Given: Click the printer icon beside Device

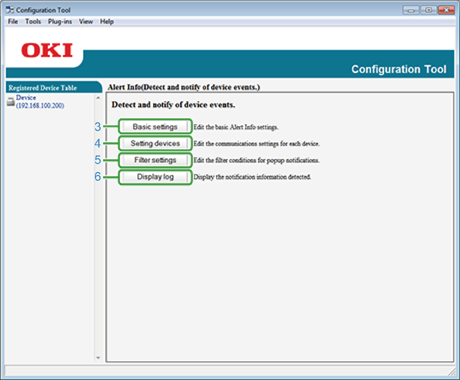Looking at the screenshot, I should 11,102.
